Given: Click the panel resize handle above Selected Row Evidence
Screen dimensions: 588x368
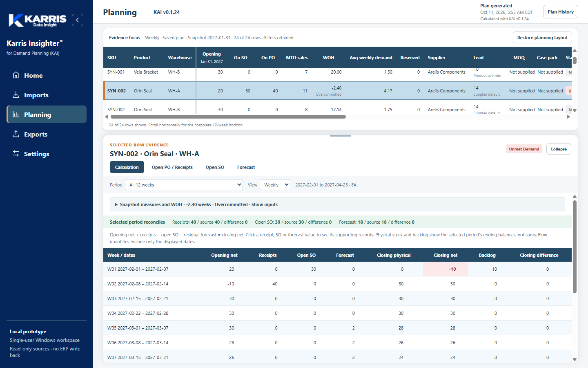Looking at the screenshot, I should [x=341, y=136].
